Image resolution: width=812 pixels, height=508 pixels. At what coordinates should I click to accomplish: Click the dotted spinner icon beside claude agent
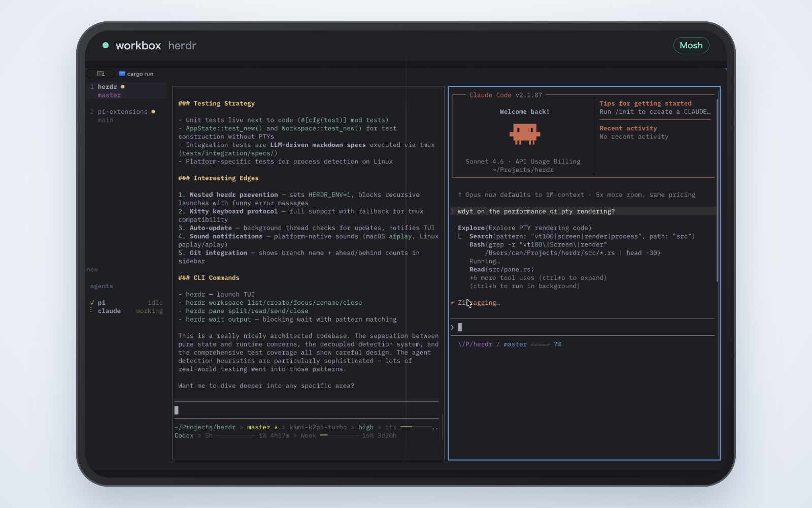tap(91, 310)
